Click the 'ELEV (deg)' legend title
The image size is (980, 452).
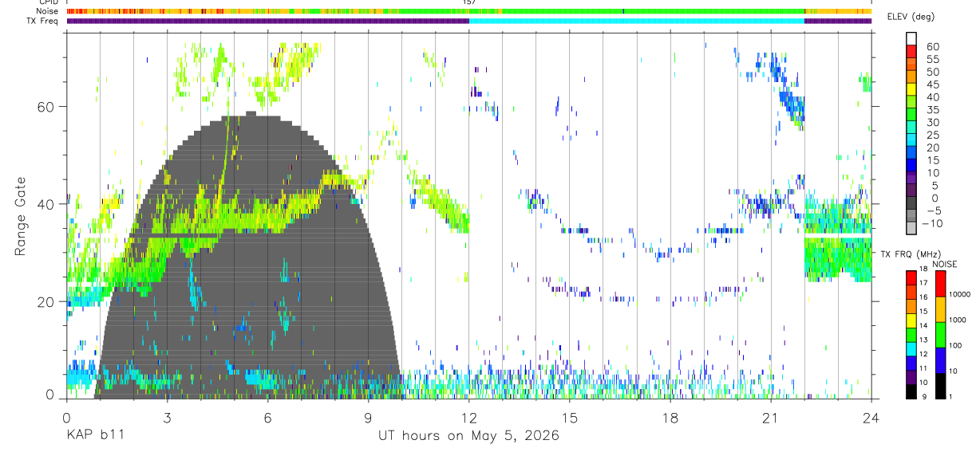(x=911, y=17)
